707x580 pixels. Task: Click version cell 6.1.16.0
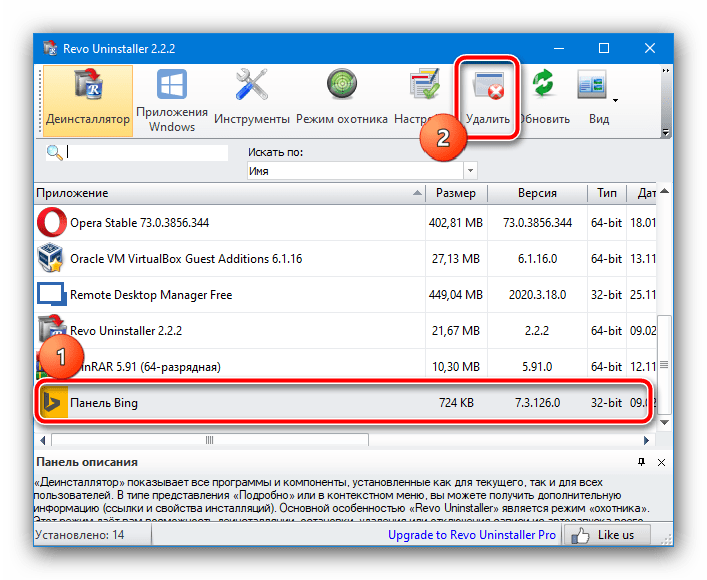point(537,259)
